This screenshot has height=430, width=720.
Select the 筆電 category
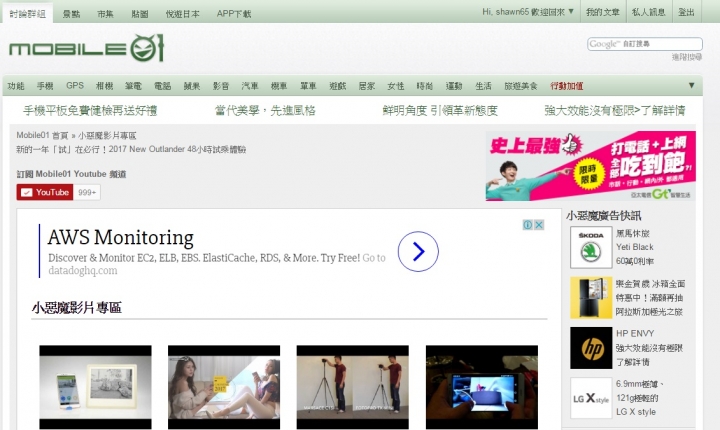coord(133,86)
